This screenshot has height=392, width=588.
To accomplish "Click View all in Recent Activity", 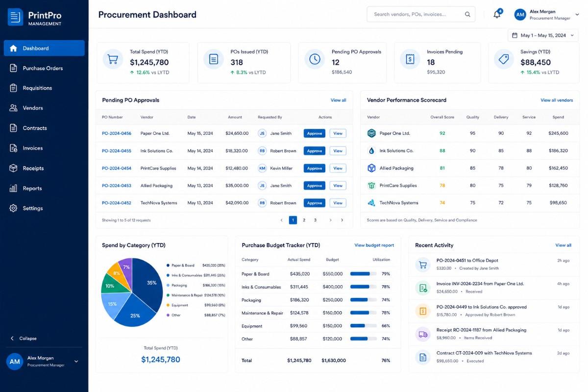I will [563, 245].
